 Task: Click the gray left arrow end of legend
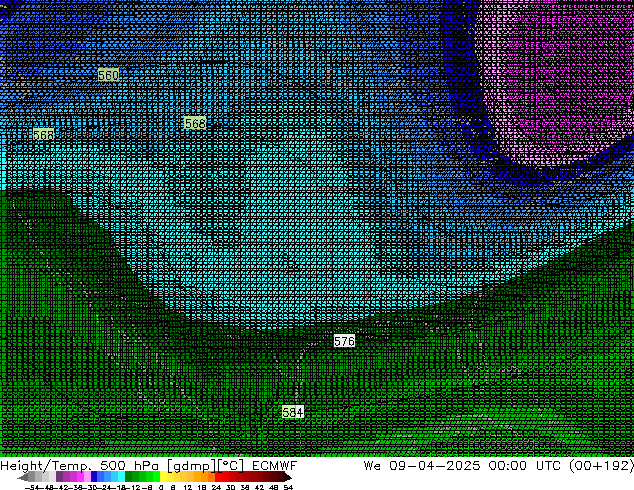point(23,477)
